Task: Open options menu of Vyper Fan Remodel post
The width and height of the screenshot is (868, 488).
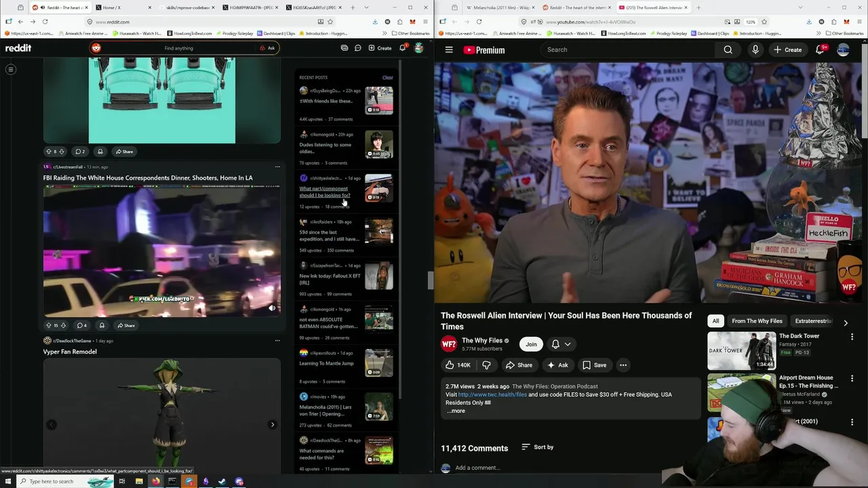Action: pos(277,340)
